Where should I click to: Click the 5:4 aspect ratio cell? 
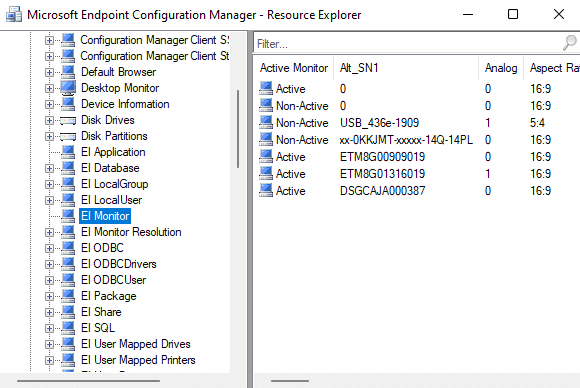tap(537, 123)
